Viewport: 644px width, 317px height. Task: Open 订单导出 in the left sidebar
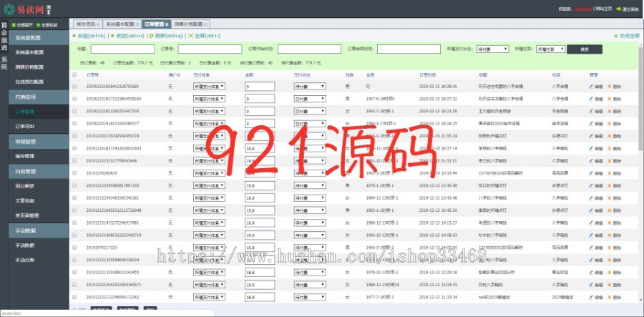pyautogui.click(x=25, y=126)
